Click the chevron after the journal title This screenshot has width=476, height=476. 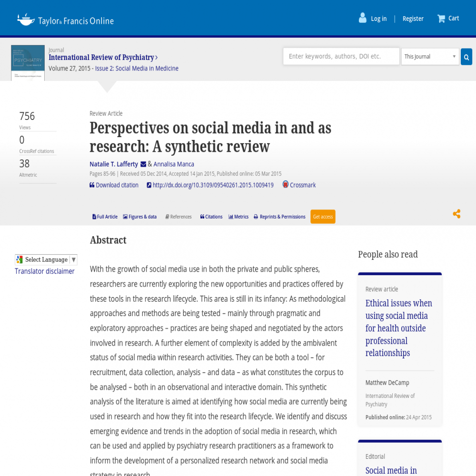tap(156, 58)
